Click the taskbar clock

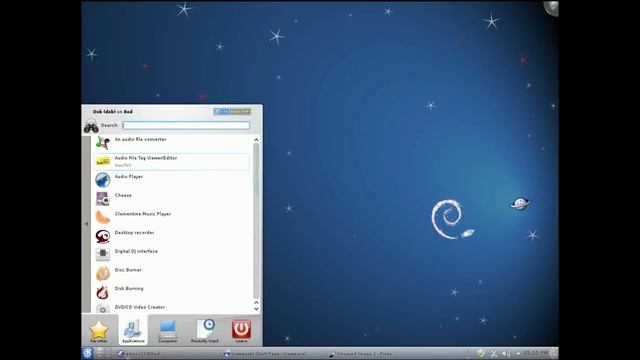click(x=536, y=353)
